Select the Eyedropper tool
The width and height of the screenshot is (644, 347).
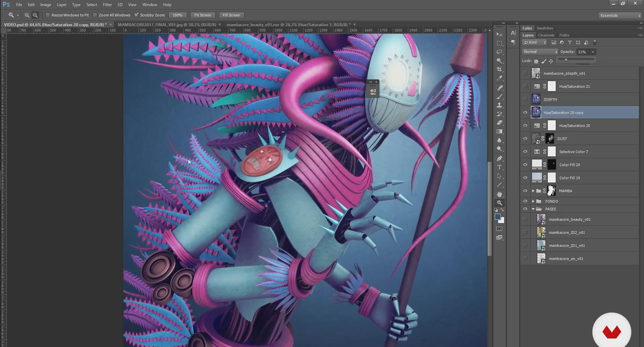pos(499,78)
